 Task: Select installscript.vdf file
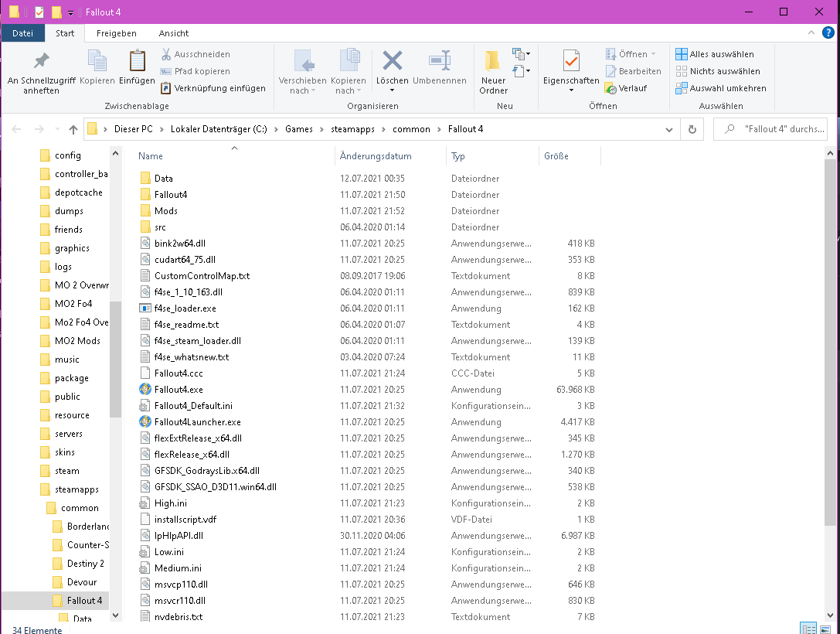point(185,520)
